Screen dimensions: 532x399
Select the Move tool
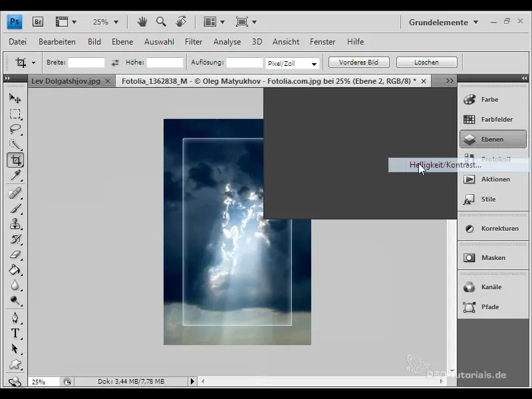click(x=15, y=98)
